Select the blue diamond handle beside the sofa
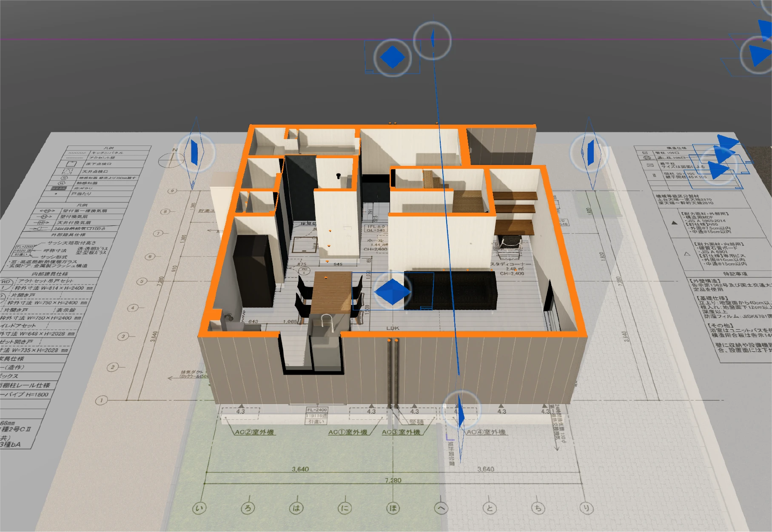 [392, 291]
